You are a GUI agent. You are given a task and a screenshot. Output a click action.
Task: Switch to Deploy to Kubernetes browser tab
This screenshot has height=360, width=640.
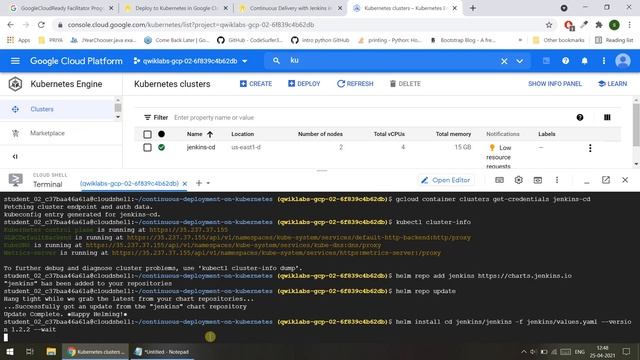tap(176, 8)
